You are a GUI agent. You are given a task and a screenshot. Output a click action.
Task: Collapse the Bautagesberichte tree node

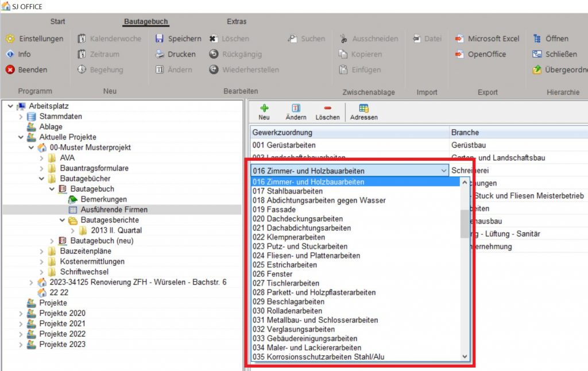pos(63,220)
